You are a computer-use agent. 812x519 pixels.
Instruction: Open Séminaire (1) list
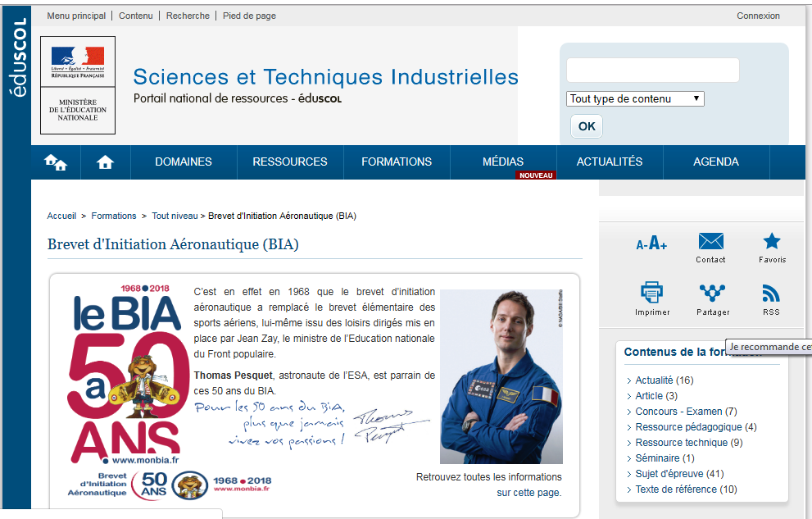pyautogui.click(x=665, y=458)
